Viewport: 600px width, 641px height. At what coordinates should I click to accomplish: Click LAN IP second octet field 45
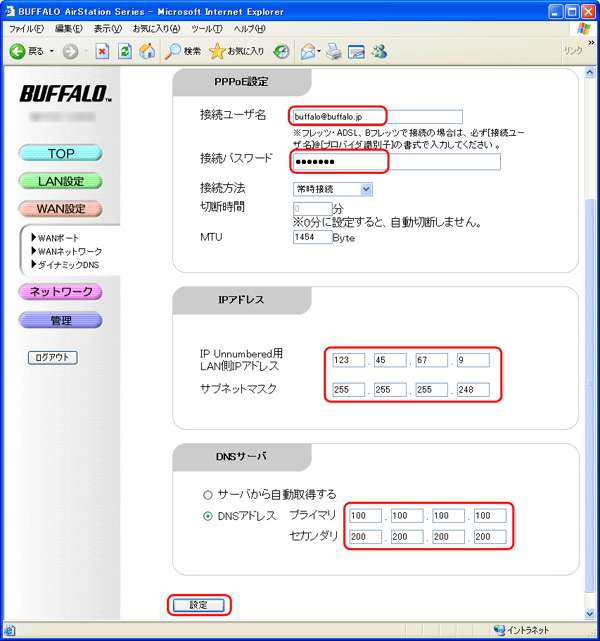click(390, 360)
